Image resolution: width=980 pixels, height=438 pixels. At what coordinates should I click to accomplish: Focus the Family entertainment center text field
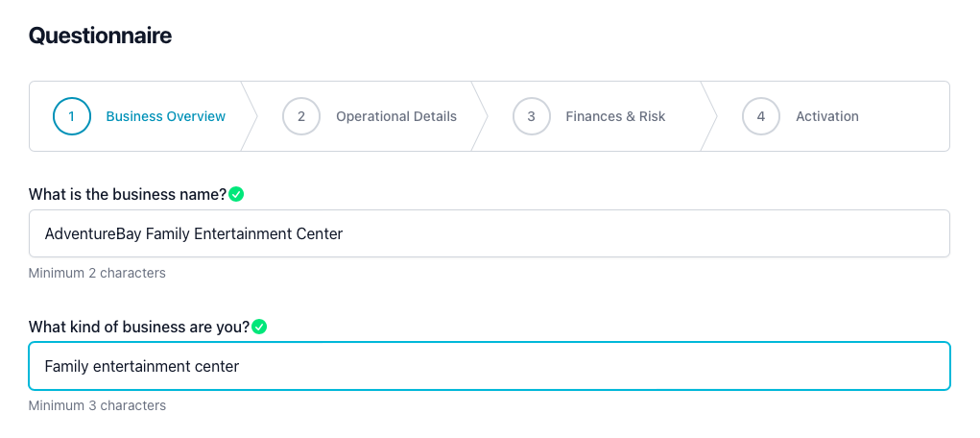(490, 366)
